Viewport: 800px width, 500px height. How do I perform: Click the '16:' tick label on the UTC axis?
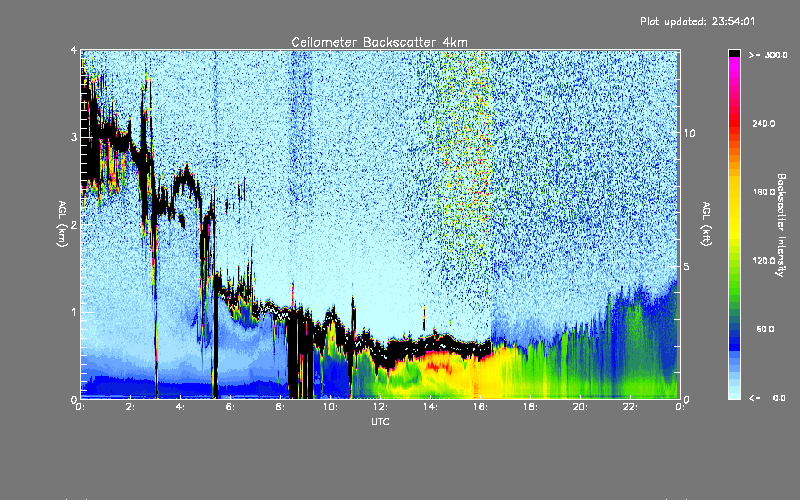pyautogui.click(x=480, y=407)
